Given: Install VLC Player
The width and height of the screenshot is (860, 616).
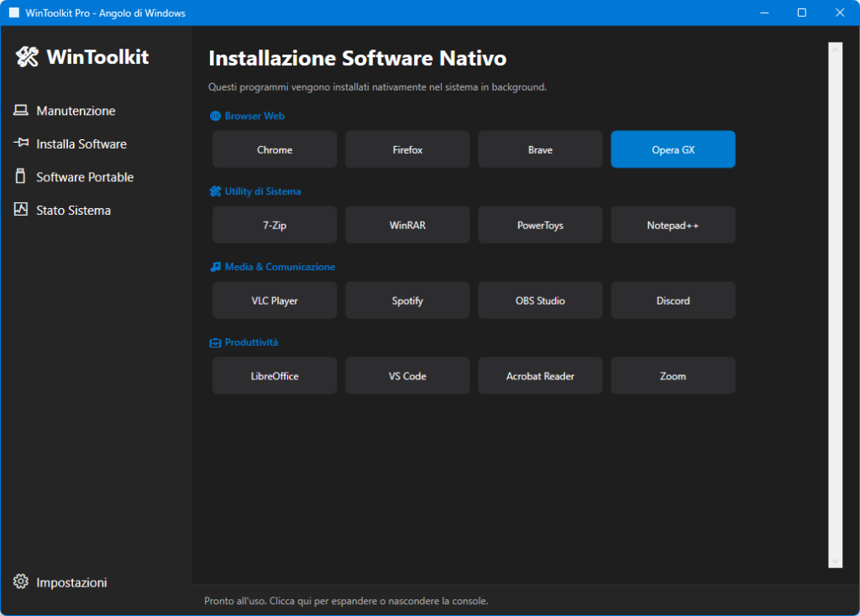Looking at the screenshot, I should [275, 300].
